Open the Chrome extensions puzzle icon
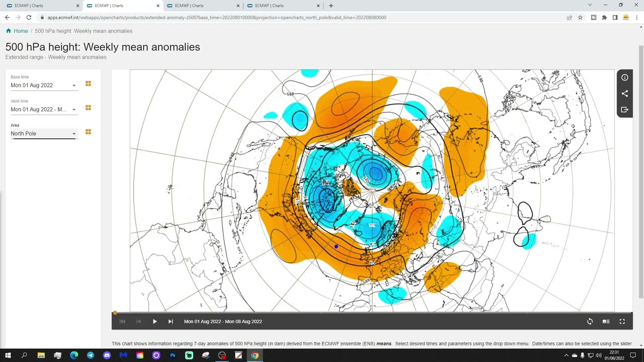The width and height of the screenshot is (644, 362). point(604,17)
